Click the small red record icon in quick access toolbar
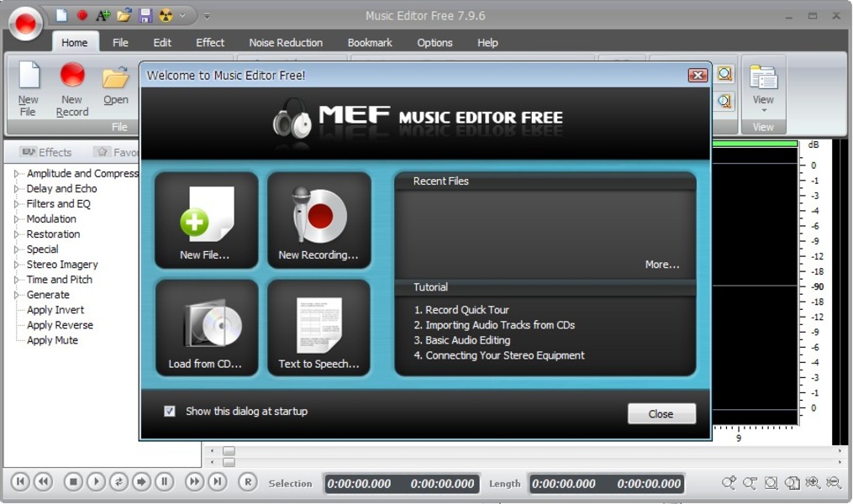This screenshot has width=853, height=504. point(82,15)
